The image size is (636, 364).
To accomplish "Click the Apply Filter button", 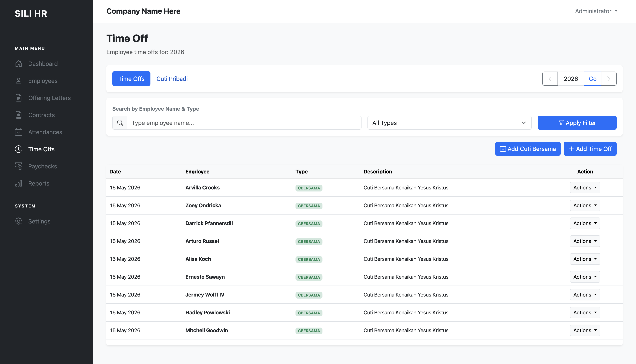I will 577,123.
